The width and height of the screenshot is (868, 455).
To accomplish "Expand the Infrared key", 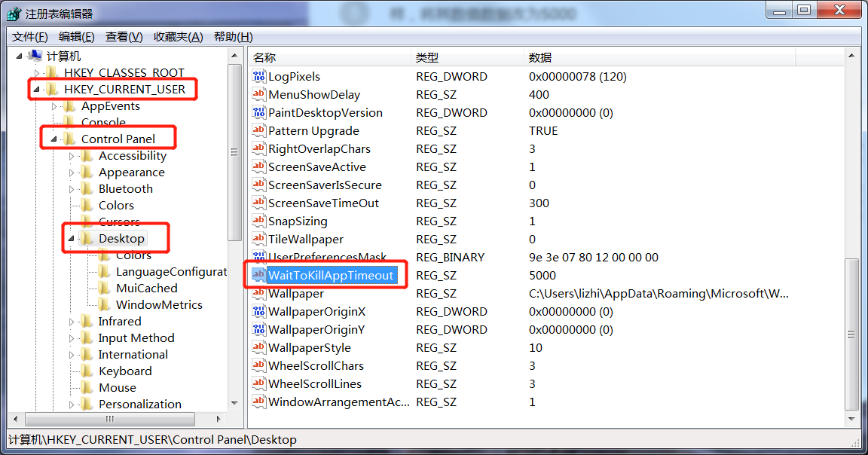I will click(x=71, y=322).
